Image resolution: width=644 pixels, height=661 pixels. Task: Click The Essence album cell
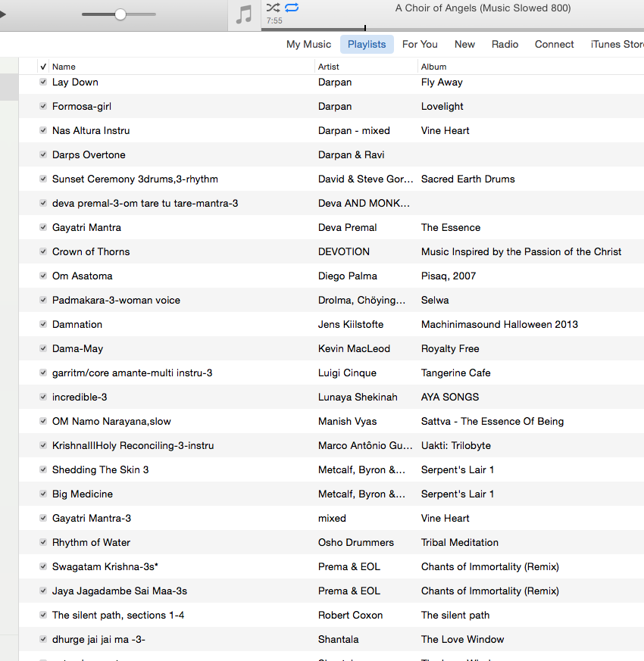451,228
